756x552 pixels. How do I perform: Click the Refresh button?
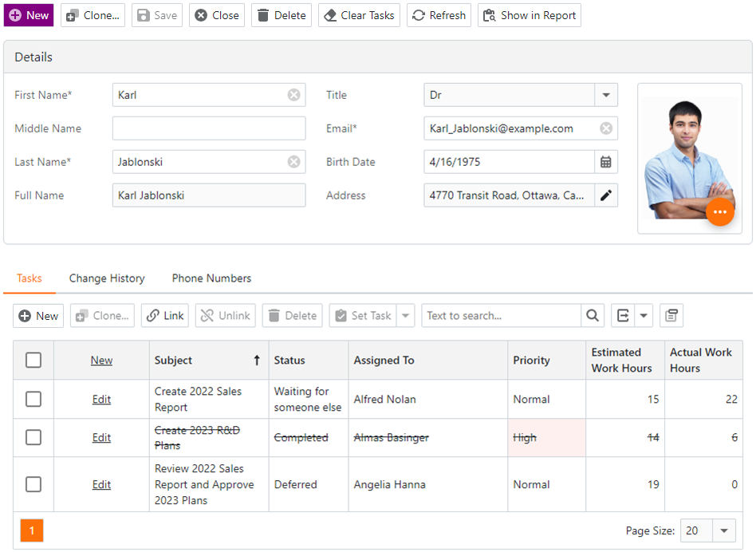pos(439,15)
